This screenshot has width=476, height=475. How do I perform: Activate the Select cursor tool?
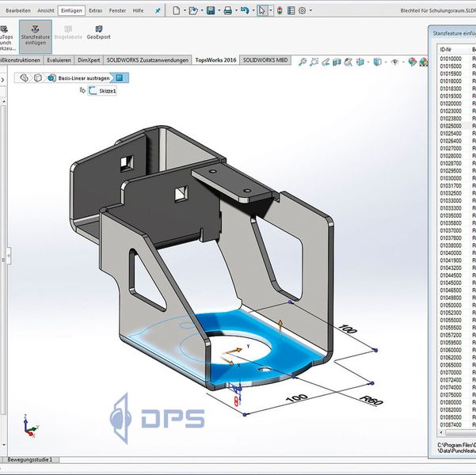pyautogui.click(x=261, y=10)
